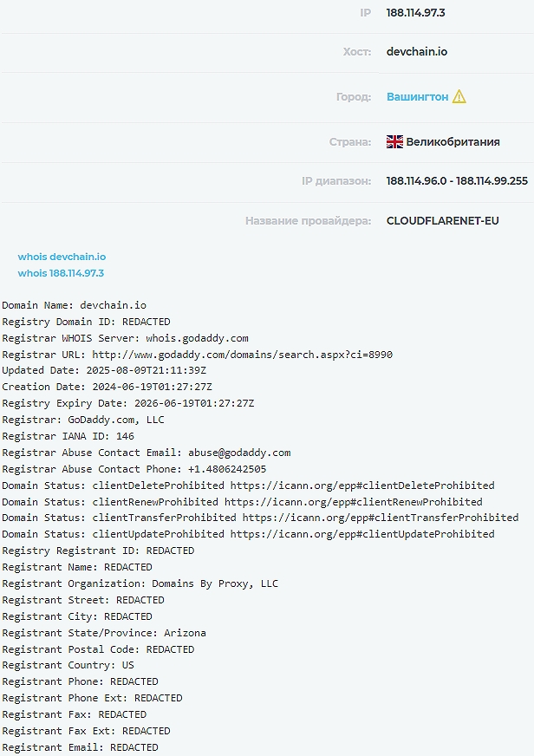
Task: Click the Хост value devchain.io
Action: point(416,51)
